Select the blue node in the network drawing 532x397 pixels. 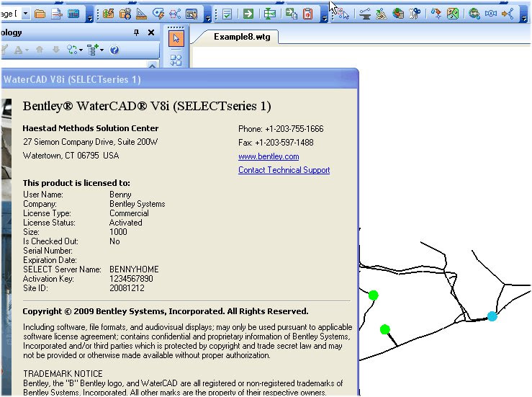coord(492,316)
